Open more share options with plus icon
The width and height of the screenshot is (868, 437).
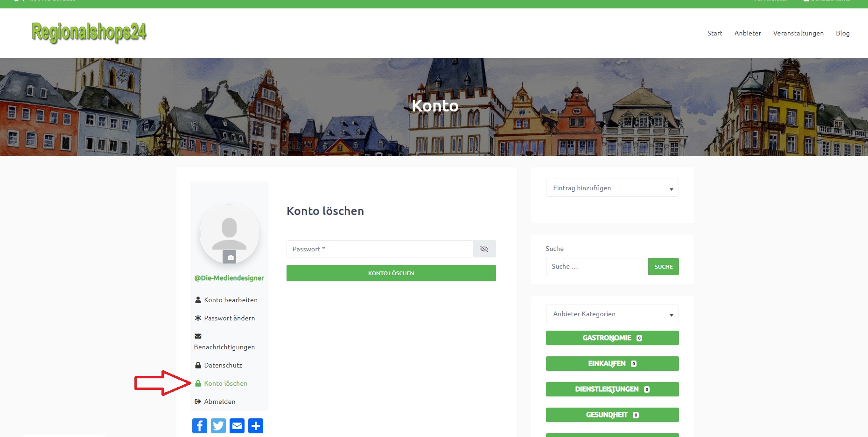pos(256,426)
